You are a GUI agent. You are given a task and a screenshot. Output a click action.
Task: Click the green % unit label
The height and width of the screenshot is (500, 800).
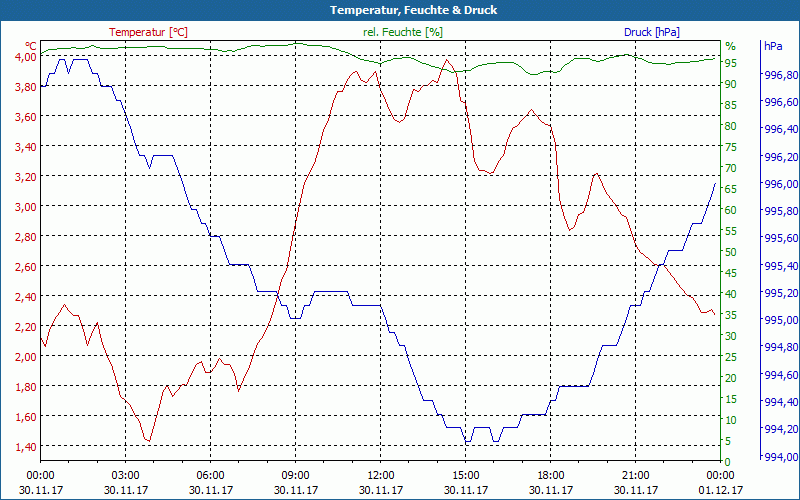point(730,46)
